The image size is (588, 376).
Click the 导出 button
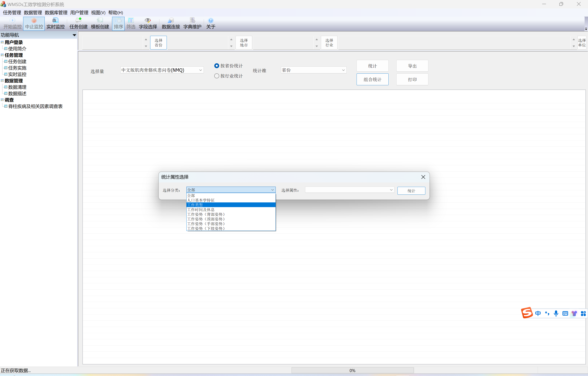click(x=412, y=66)
